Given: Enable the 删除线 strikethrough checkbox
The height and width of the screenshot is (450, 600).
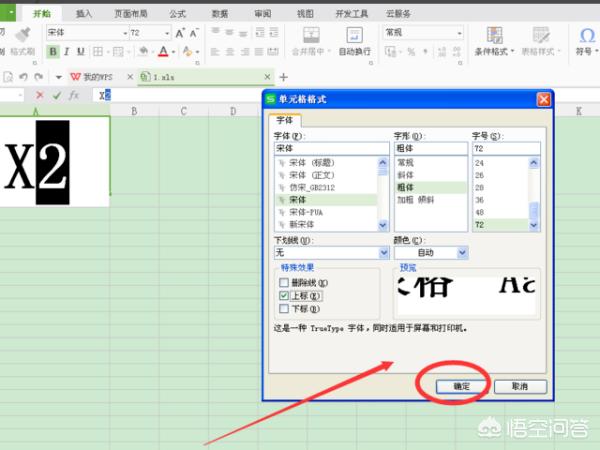Looking at the screenshot, I should tap(284, 283).
